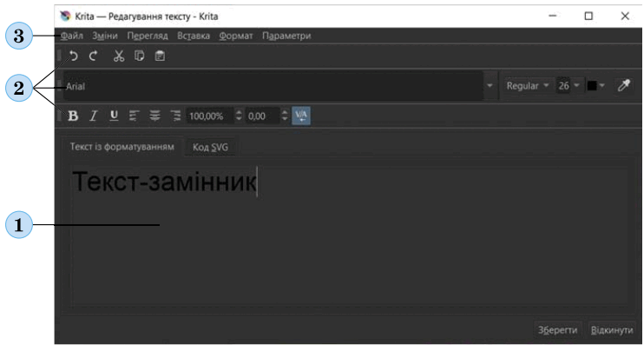This screenshot has height=345, width=644.
Task: Open the Файл menu
Action: point(72,36)
